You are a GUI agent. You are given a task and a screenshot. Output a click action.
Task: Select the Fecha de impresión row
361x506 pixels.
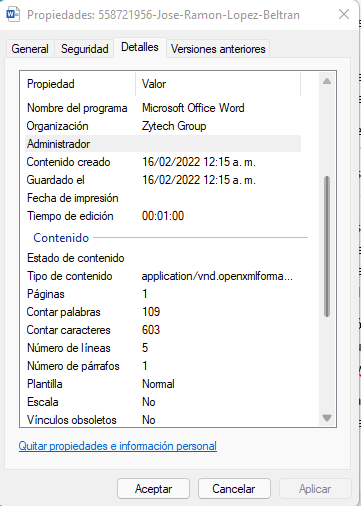[163, 198]
